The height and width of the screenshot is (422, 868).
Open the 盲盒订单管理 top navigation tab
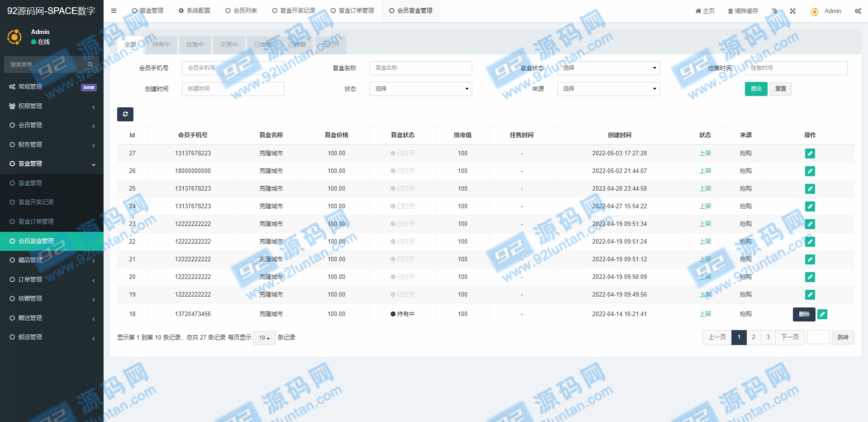click(x=352, y=11)
